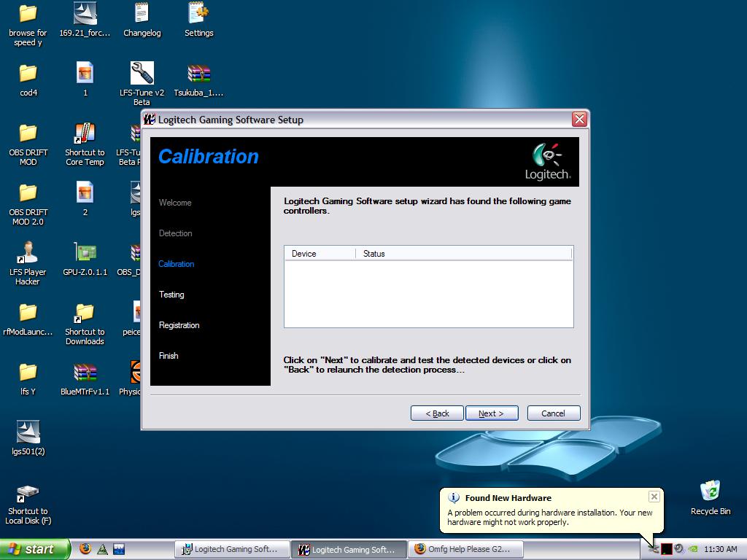Launch LFS-Tune v2 Beta wrench icon

(142, 84)
